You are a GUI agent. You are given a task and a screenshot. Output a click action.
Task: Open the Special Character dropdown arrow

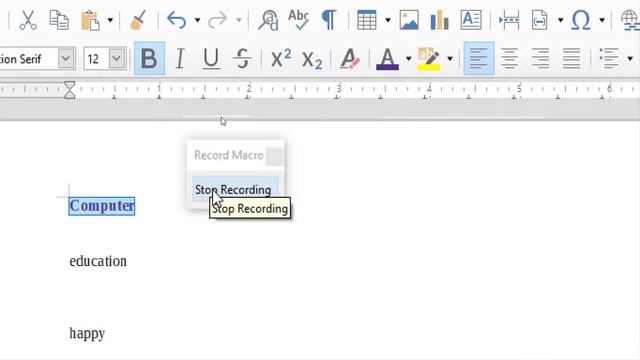coord(602,20)
